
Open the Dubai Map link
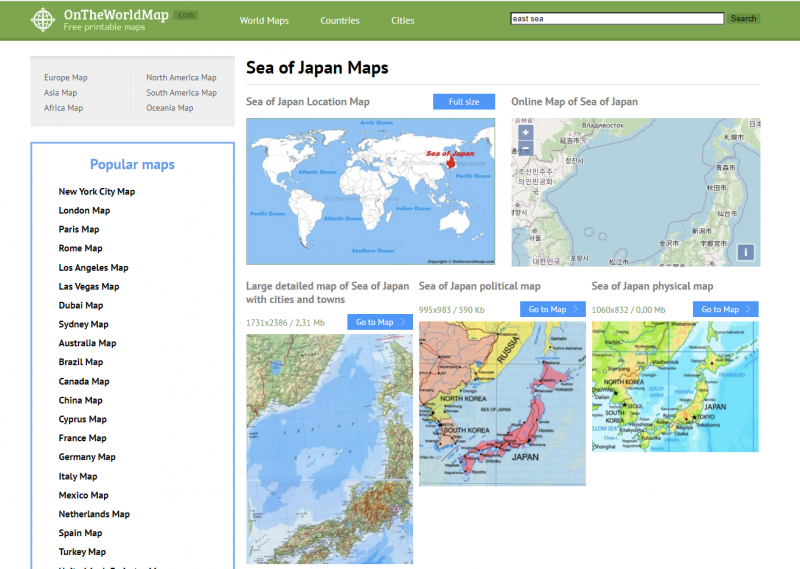click(x=81, y=306)
